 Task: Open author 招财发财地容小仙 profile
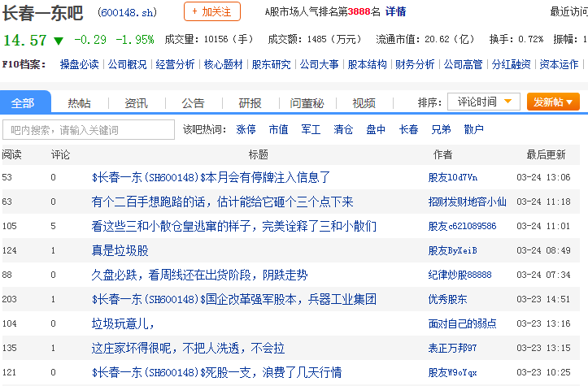pos(468,202)
